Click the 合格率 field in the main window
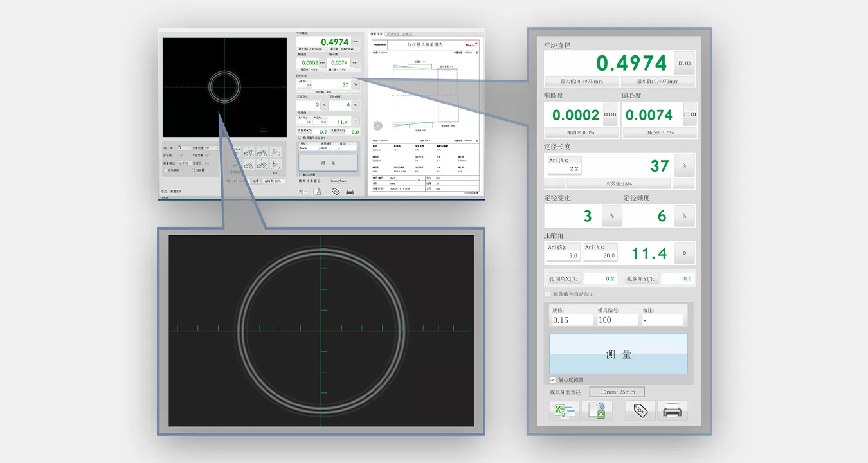Image resolution: width=868 pixels, height=463 pixels. pos(275,181)
